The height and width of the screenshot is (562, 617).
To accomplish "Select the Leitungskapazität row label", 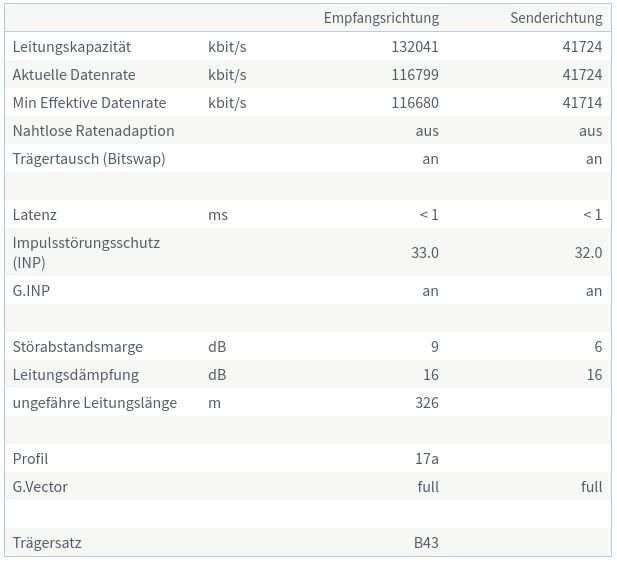I will click(72, 46).
